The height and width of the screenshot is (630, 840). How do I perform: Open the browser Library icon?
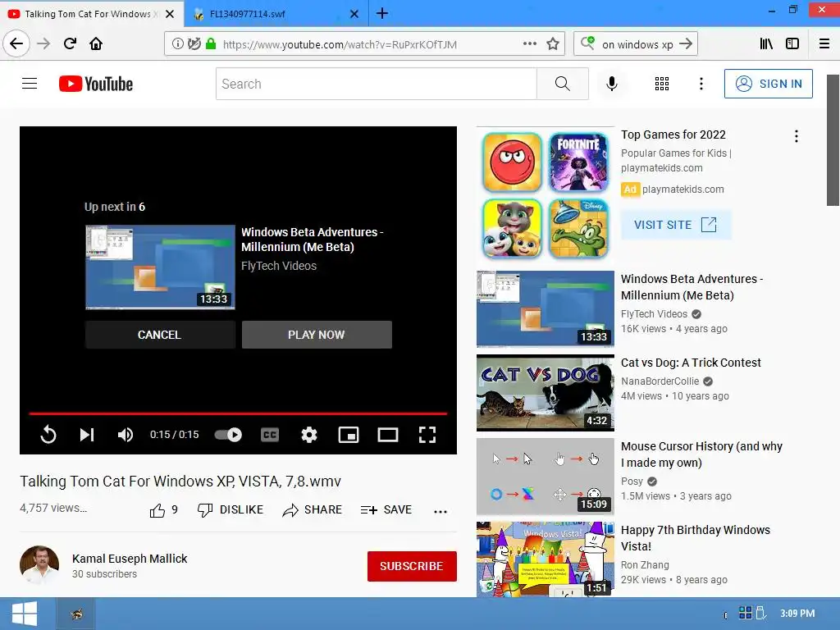(x=766, y=44)
